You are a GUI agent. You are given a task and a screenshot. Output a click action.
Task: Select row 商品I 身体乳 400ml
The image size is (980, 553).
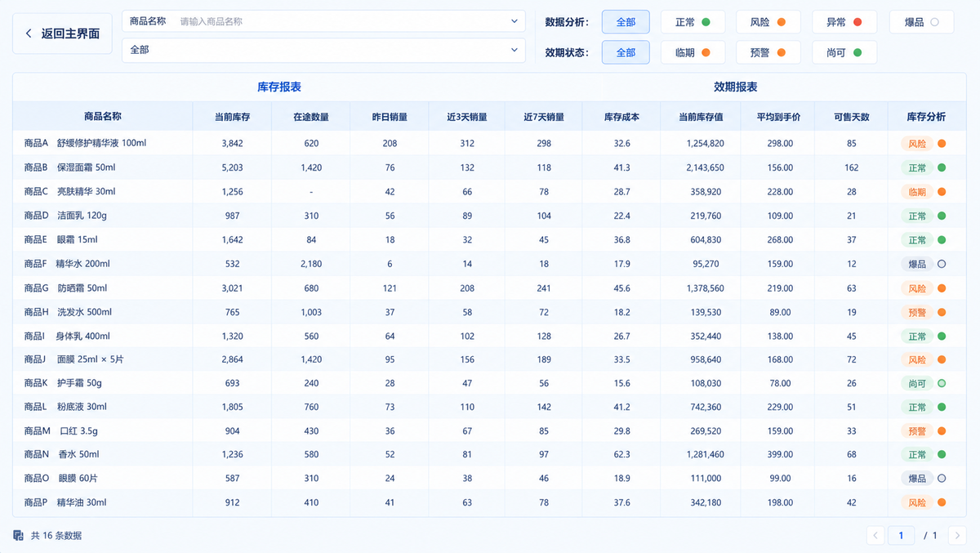489,337
